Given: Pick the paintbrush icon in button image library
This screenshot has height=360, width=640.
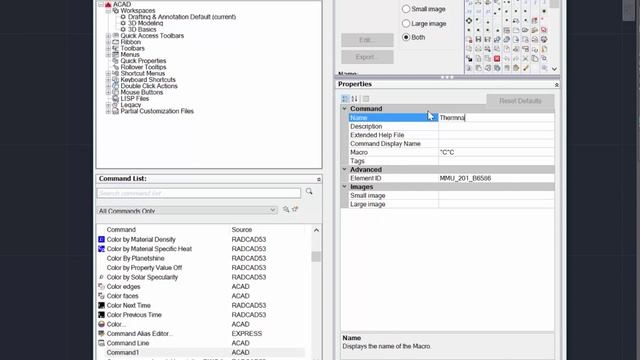Looking at the screenshot, I should pos(526,68).
